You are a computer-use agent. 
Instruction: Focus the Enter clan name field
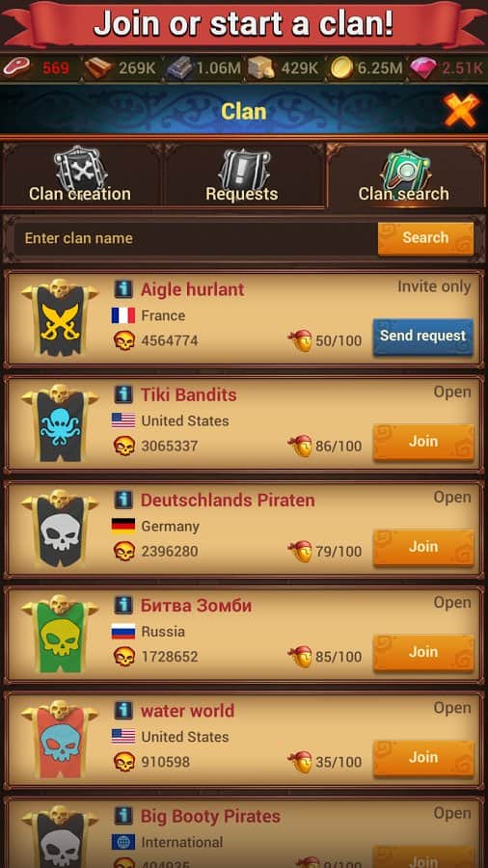[x=194, y=238]
